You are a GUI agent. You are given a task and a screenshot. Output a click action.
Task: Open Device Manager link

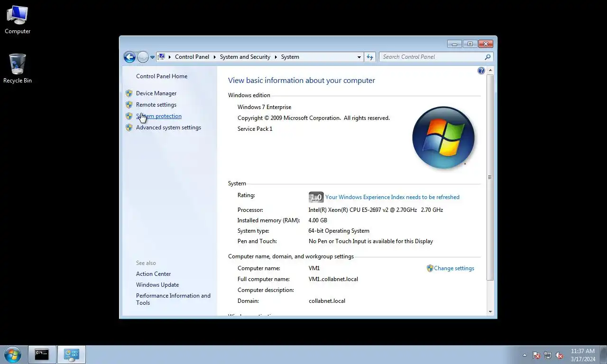click(x=156, y=93)
